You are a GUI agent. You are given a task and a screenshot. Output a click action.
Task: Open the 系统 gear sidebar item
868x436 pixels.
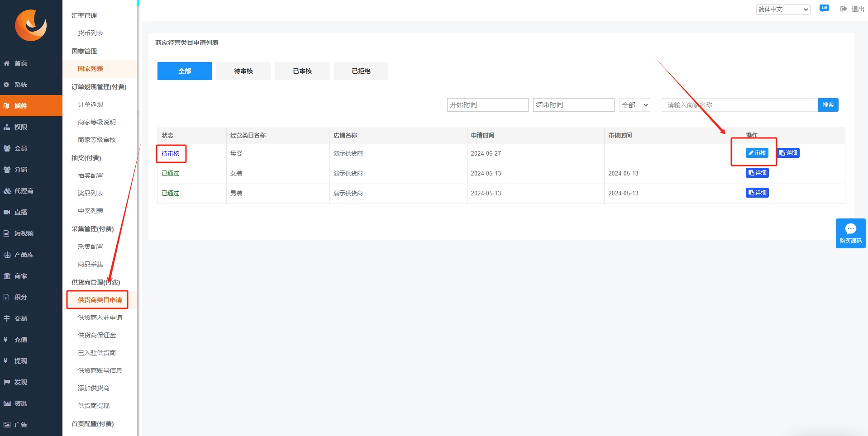(31, 85)
